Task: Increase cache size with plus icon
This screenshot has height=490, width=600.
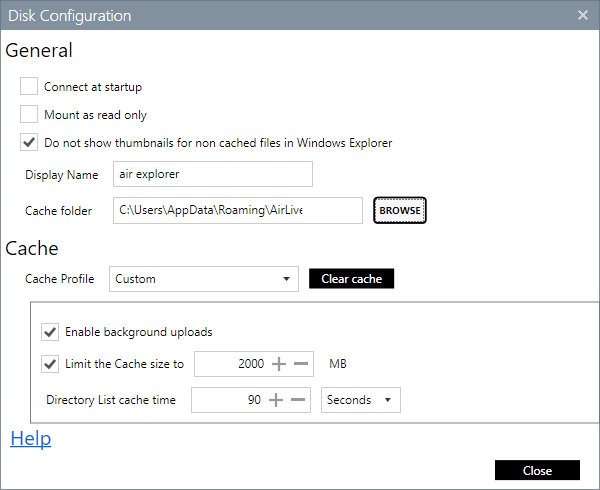Action: pos(280,364)
